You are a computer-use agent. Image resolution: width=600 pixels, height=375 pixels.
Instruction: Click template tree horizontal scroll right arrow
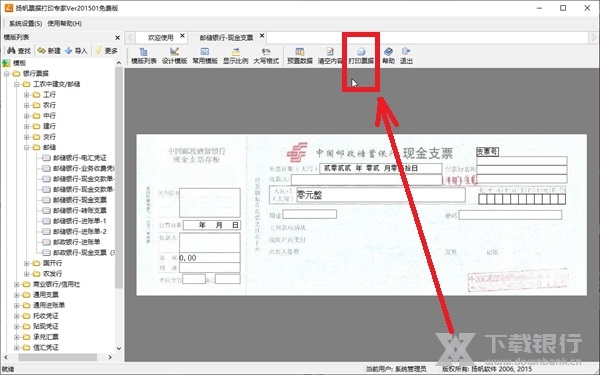[110, 357]
